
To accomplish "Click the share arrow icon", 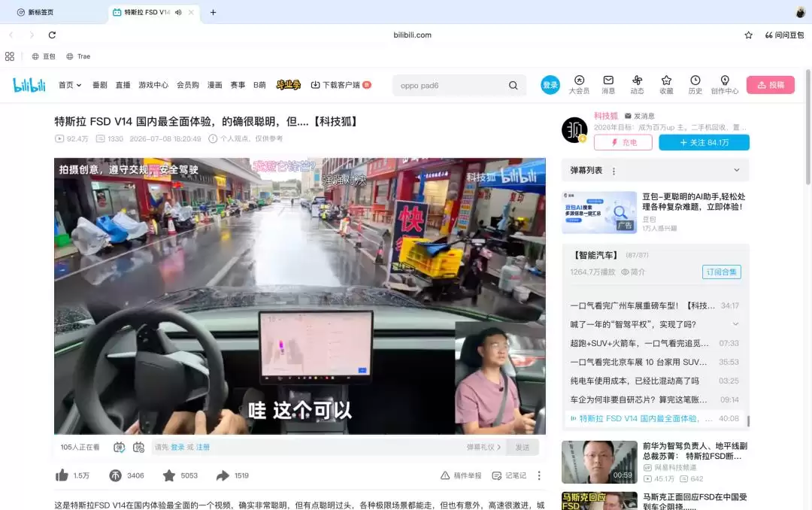I will coord(223,475).
